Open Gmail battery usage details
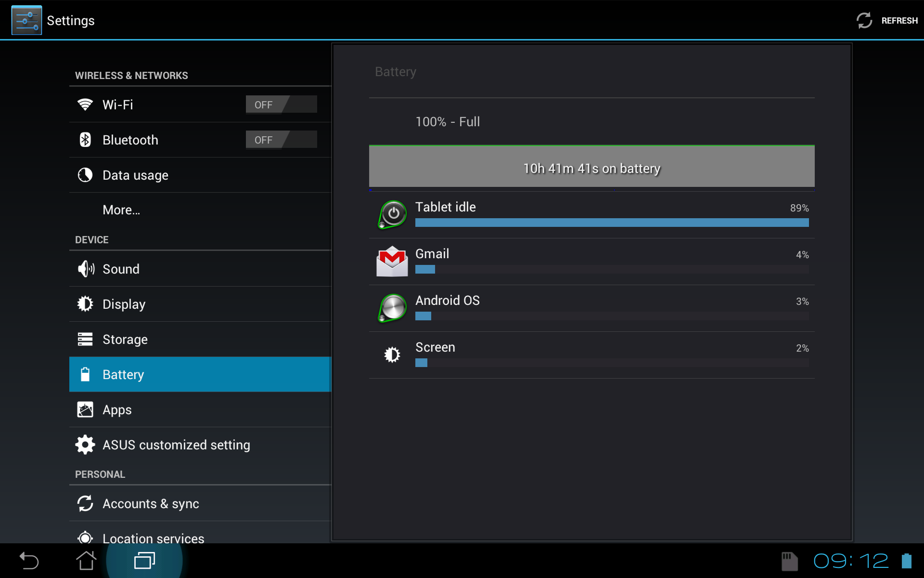 (x=591, y=262)
